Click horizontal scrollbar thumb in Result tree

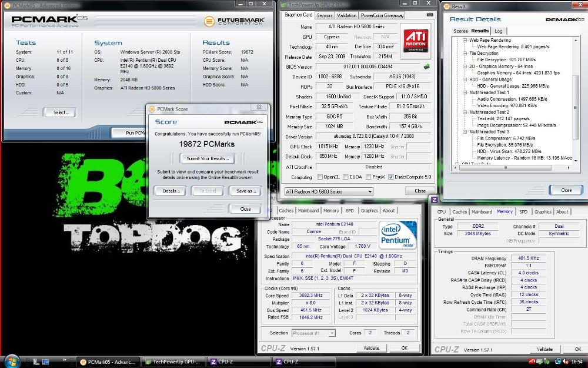tap(506, 168)
